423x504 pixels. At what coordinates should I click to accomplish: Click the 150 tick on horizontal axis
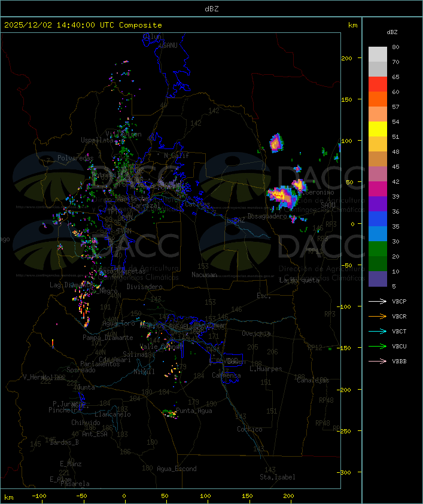tap(247, 496)
